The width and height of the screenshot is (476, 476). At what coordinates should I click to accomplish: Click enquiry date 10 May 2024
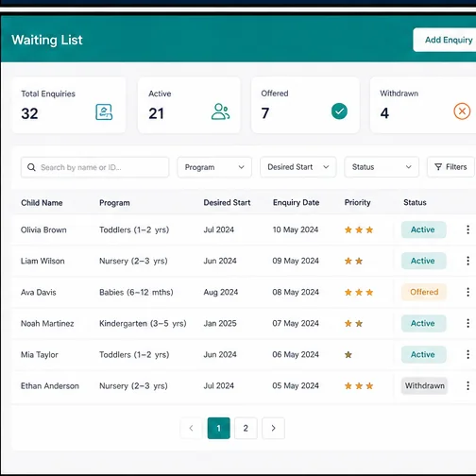tap(296, 229)
